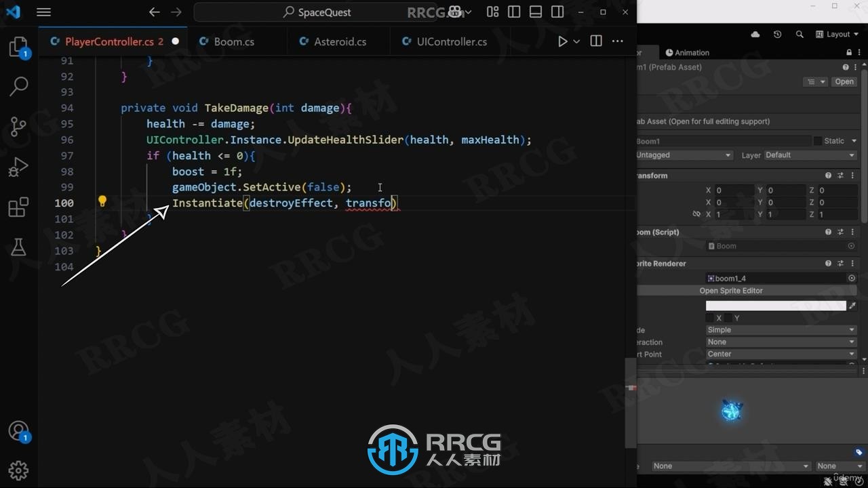The image size is (868, 488).
Task: Toggle the Inspector lock icon
Action: tap(849, 52)
